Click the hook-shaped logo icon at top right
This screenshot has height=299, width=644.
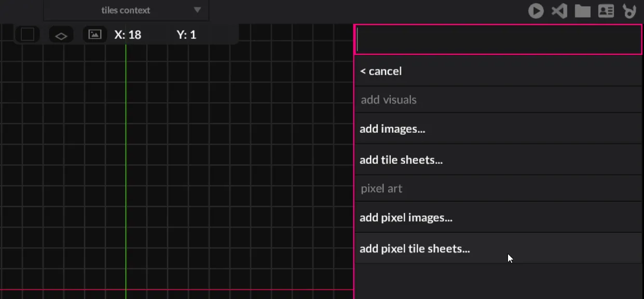click(x=629, y=11)
